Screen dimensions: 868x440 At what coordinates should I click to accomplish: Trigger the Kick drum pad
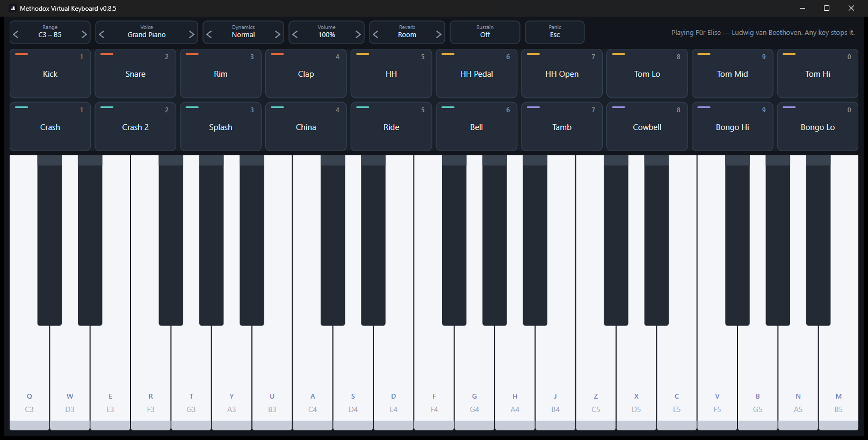point(50,74)
